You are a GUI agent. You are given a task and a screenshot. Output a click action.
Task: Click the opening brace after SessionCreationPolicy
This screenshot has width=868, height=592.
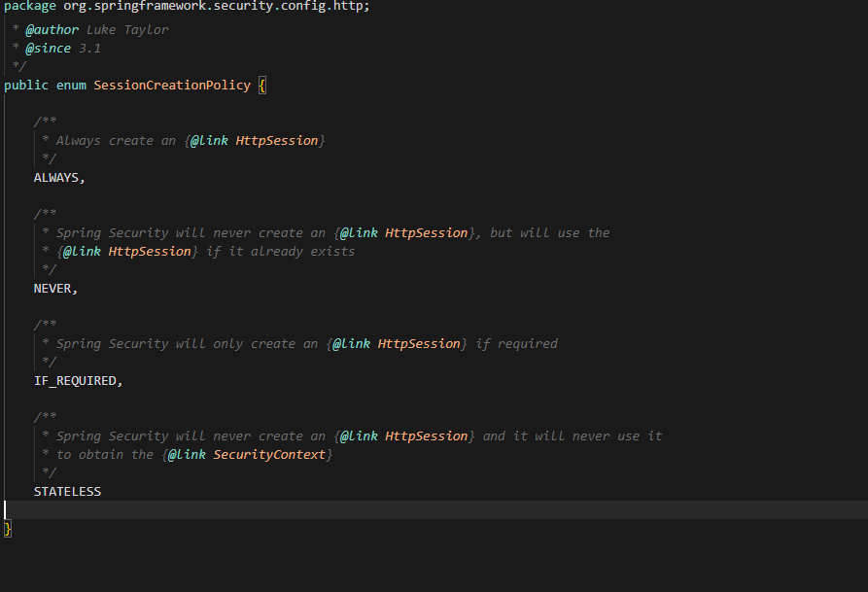[x=262, y=86]
